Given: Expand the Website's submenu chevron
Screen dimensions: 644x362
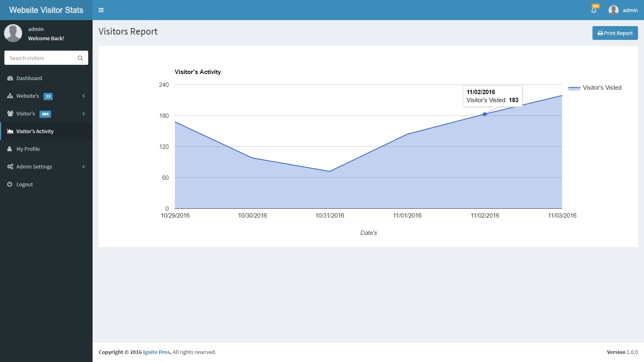Looking at the screenshot, I should pos(84,96).
